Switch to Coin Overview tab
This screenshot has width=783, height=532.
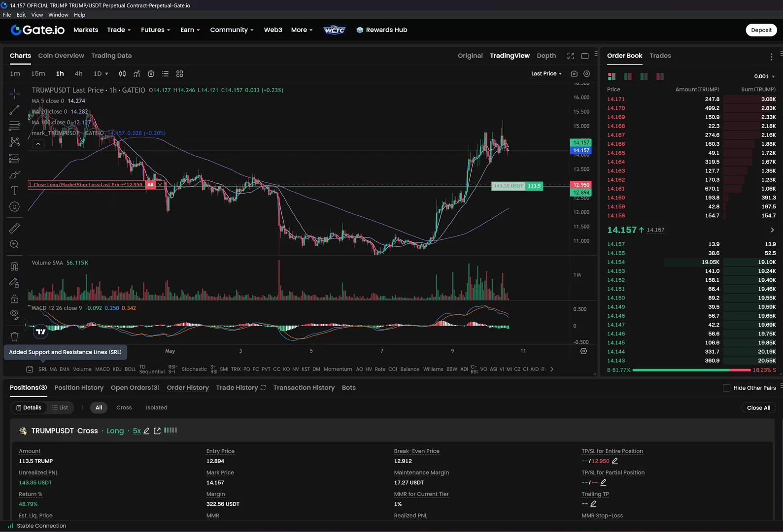(x=61, y=56)
